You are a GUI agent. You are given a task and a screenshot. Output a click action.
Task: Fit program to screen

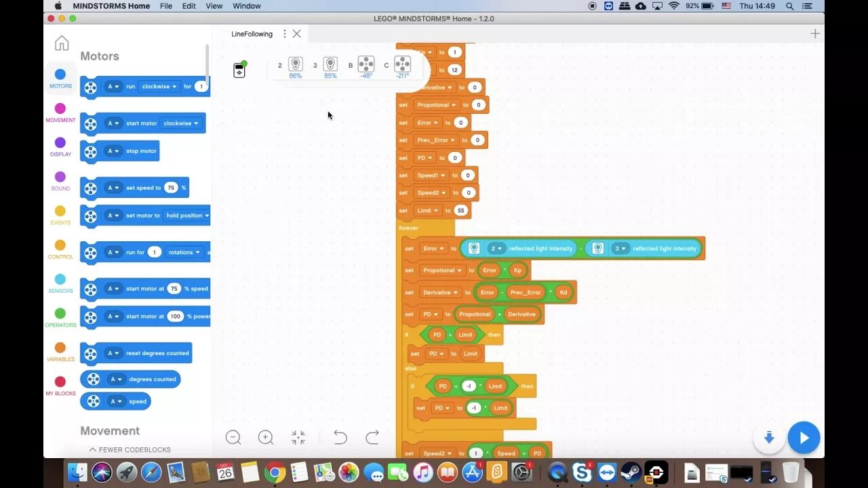coord(298,438)
